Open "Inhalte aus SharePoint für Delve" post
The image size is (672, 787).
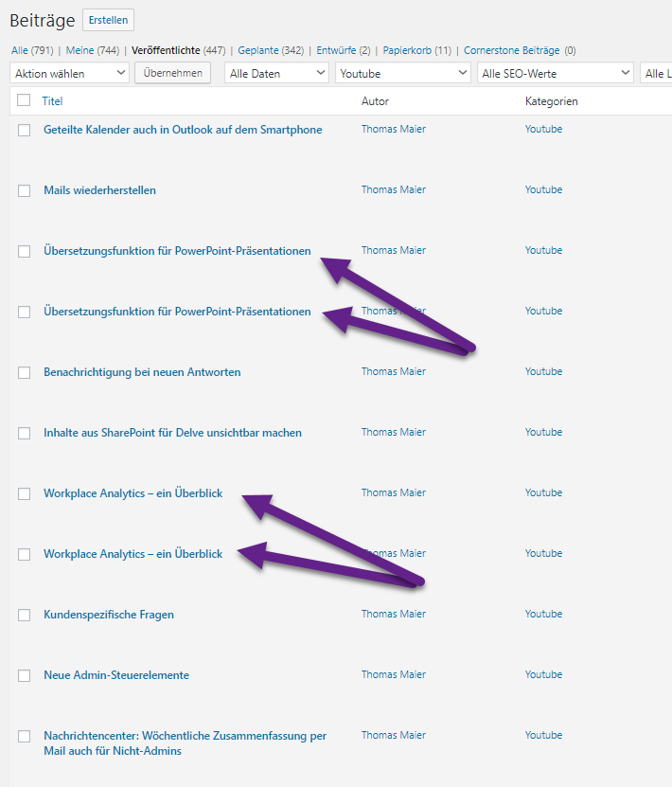(x=172, y=433)
